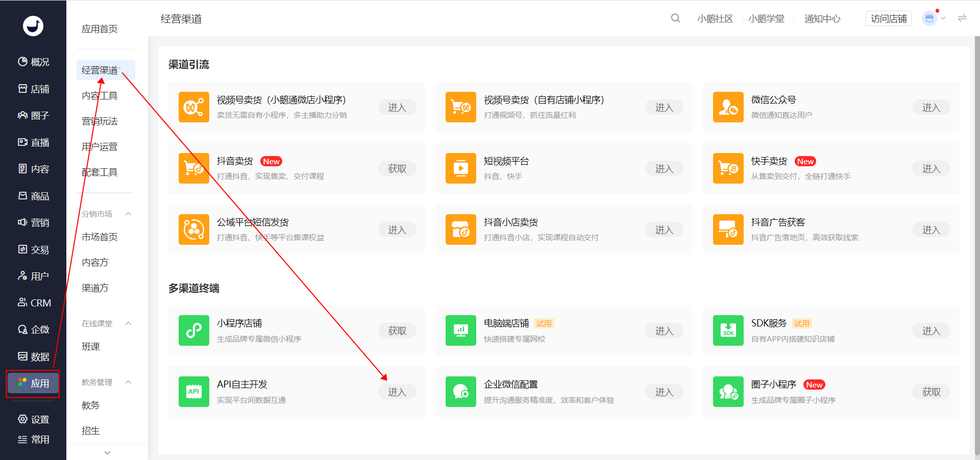Click the 抖音广告获客 icon
Screen dimensions: 980x460
click(728, 229)
